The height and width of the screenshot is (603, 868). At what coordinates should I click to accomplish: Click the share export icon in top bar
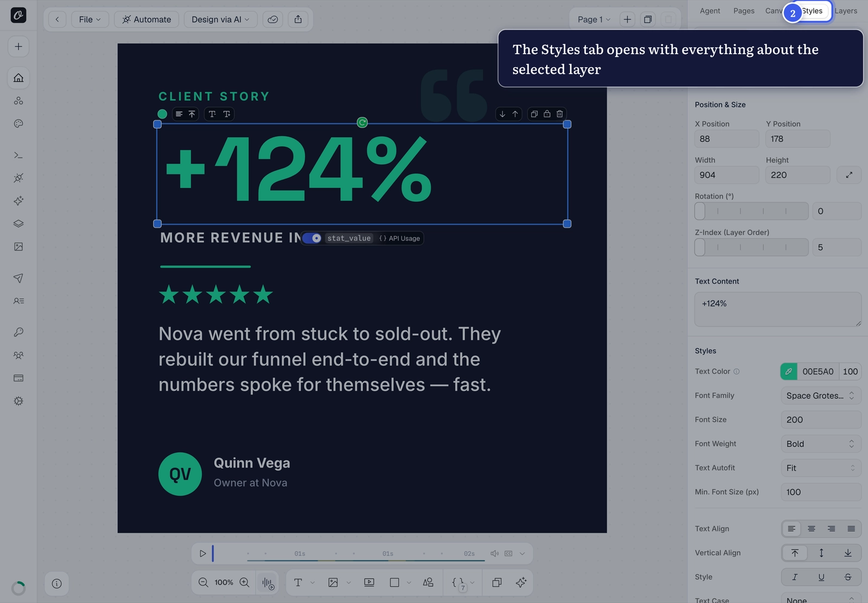pyautogui.click(x=298, y=20)
